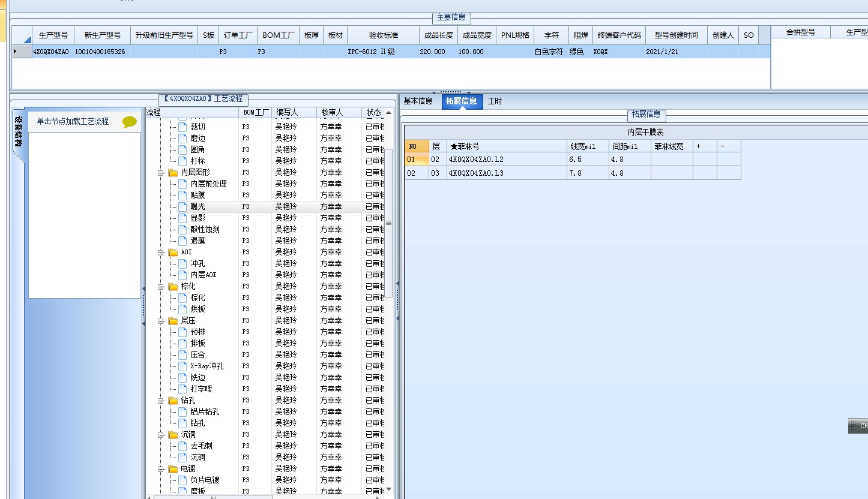
Task: Click the process tree horizontal scrollbar
Action: (213, 497)
